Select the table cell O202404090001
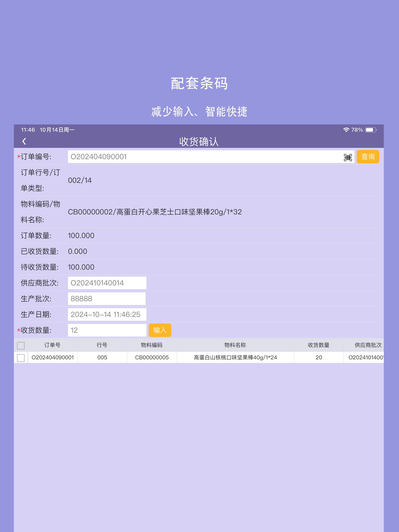This screenshot has height=532, width=399. click(x=53, y=357)
